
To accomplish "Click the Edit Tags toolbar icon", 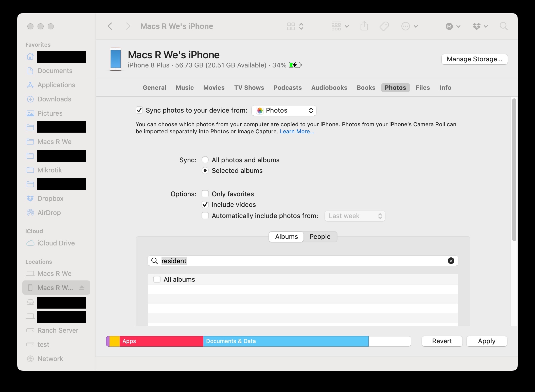I will click(384, 26).
